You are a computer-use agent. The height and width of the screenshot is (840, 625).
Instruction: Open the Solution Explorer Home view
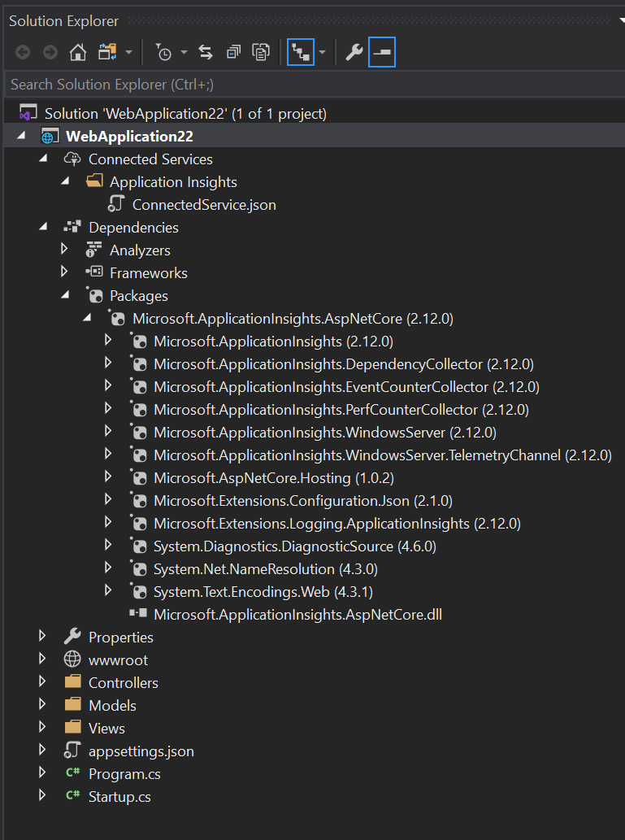(78, 52)
